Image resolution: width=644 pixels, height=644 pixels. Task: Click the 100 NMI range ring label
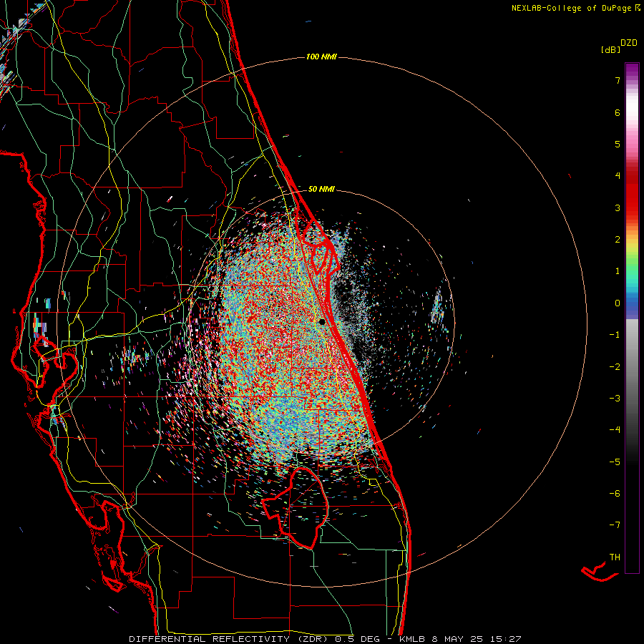point(321,57)
